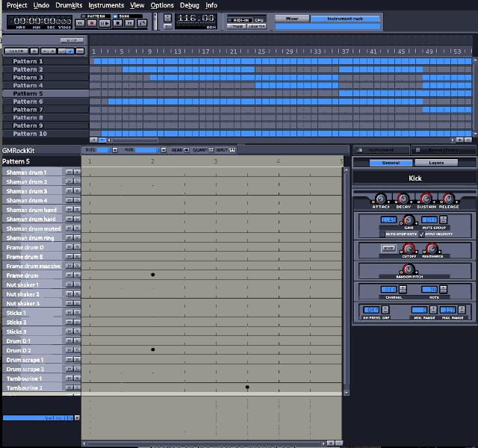The image size is (478, 448).
Task: Click the Kick instrument name
Action: 415,178
